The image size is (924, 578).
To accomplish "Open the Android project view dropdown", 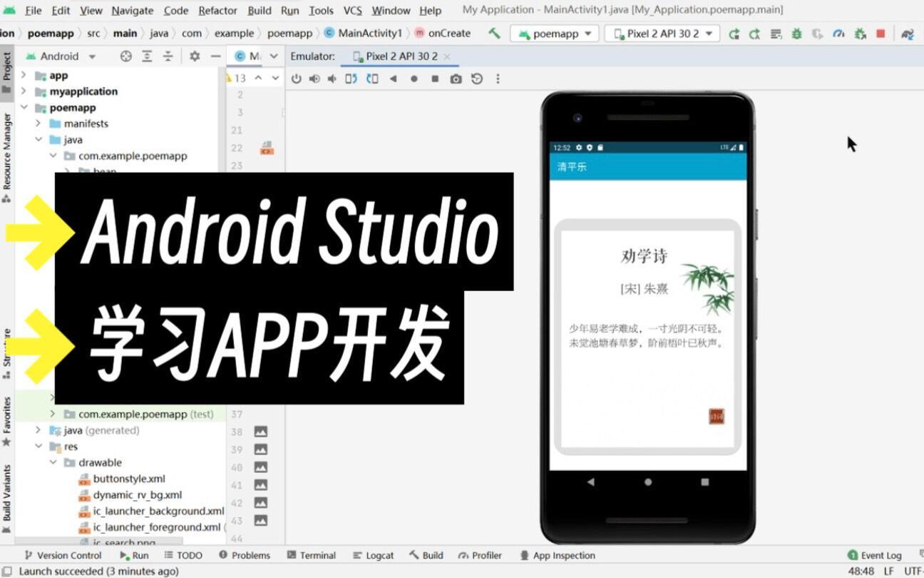I will pos(92,56).
